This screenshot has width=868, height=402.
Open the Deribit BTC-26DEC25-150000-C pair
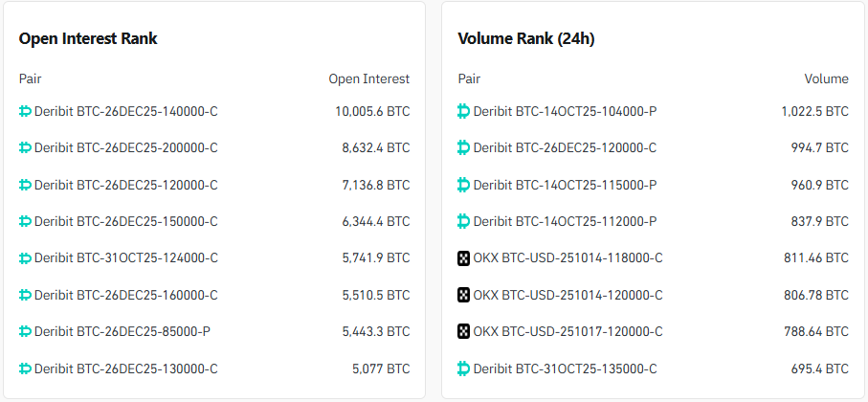[125, 222]
